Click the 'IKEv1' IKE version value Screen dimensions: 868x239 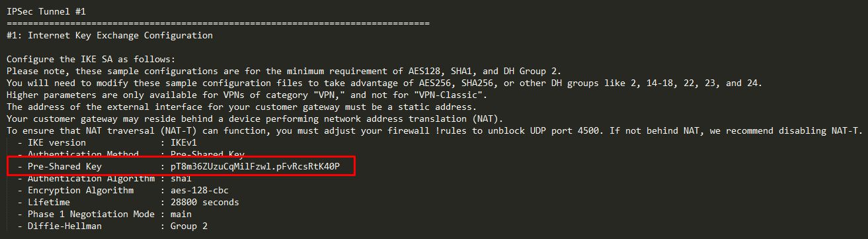pos(184,142)
